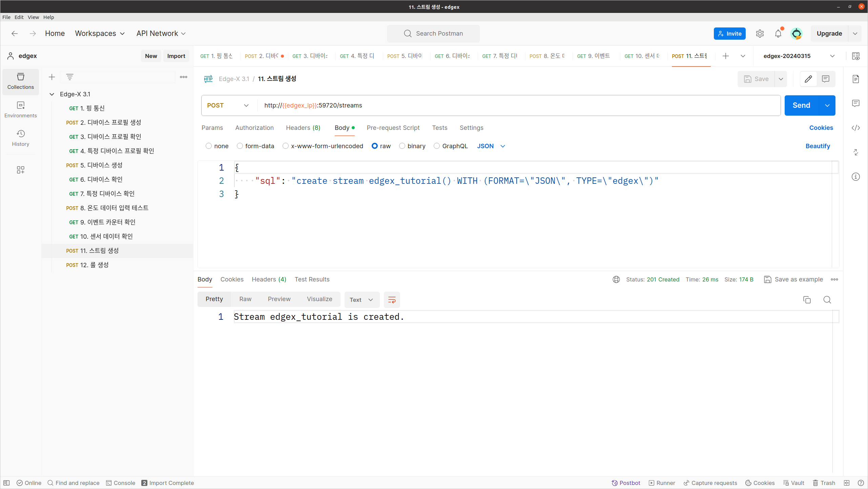Open the File menu

(x=6, y=17)
